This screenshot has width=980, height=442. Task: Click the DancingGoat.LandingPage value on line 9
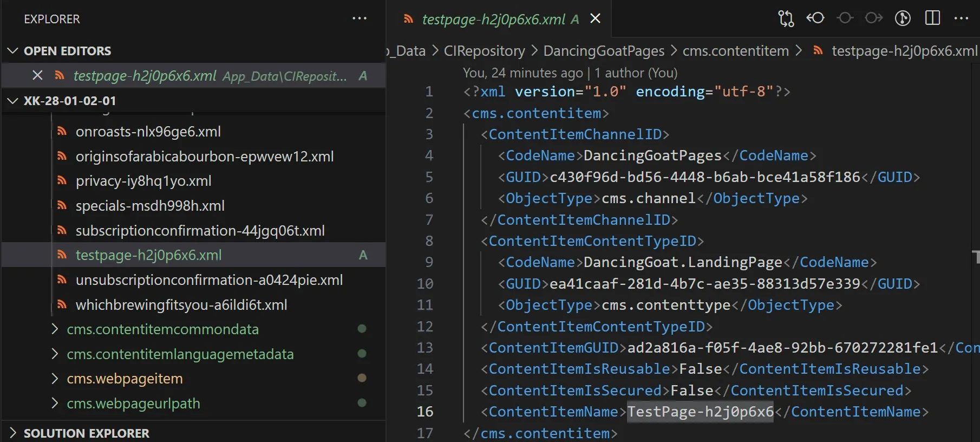pyautogui.click(x=683, y=262)
